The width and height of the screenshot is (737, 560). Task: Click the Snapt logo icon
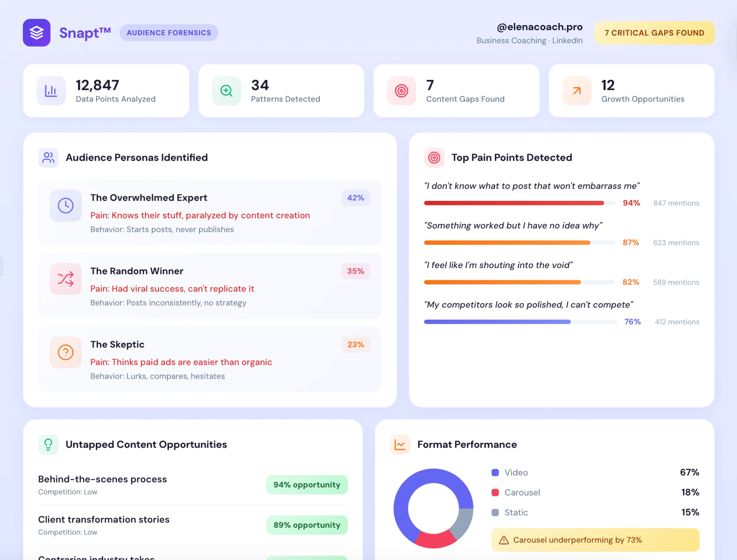pos(36,32)
